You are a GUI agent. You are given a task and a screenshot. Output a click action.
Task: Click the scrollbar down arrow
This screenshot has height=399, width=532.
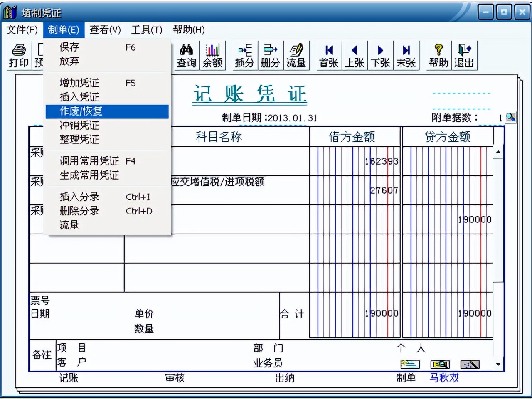(x=498, y=364)
